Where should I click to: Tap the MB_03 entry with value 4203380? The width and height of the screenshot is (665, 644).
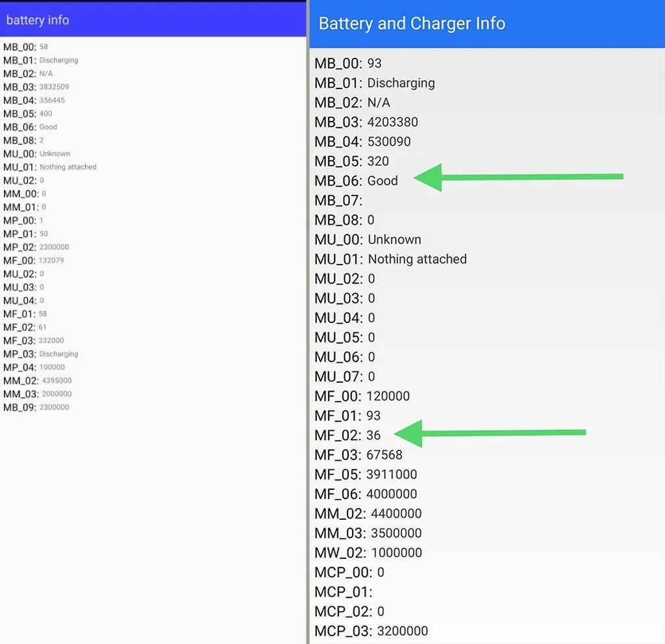tap(366, 122)
